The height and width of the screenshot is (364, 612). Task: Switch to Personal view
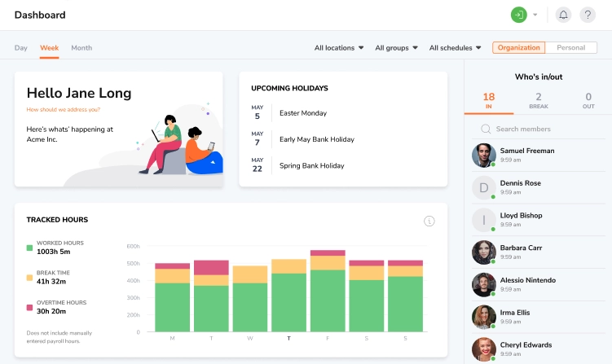coord(570,48)
